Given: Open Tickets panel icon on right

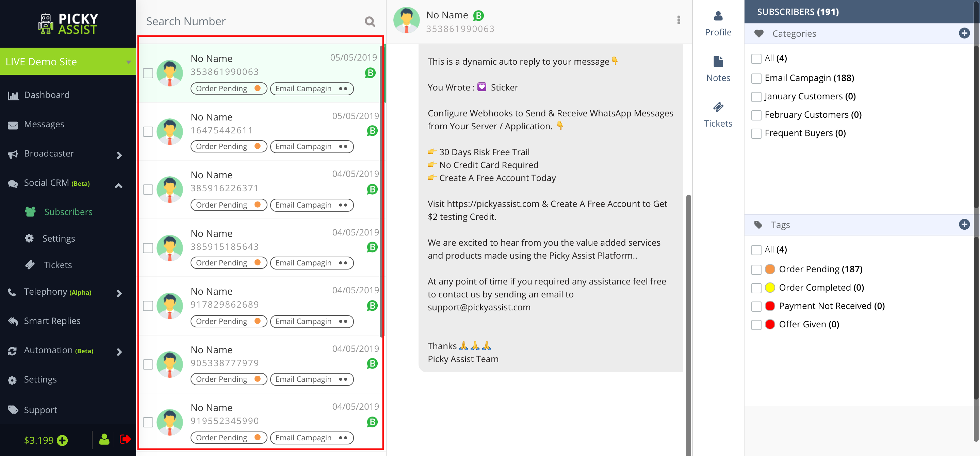Looking at the screenshot, I should (x=718, y=107).
